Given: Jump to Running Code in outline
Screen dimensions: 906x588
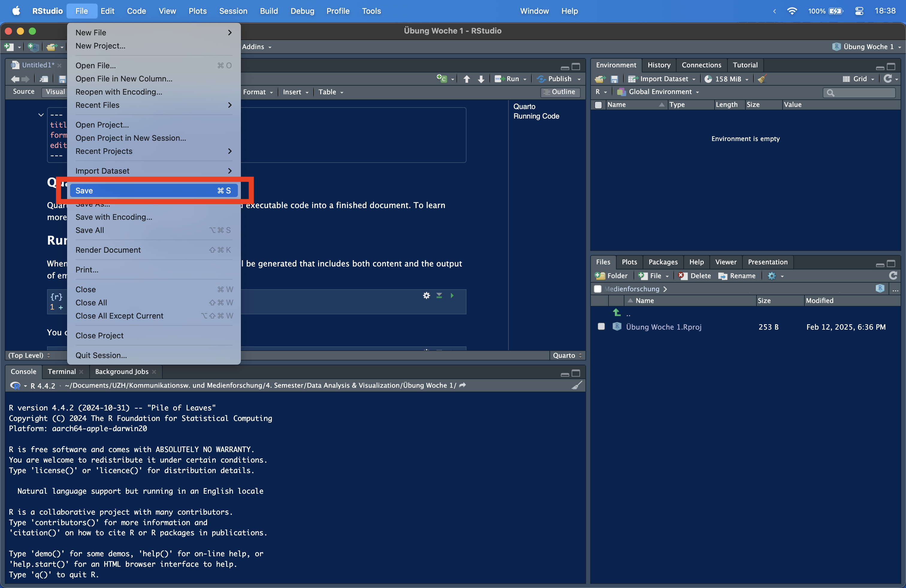Looking at the screenshot, I should tap(536, 116).
